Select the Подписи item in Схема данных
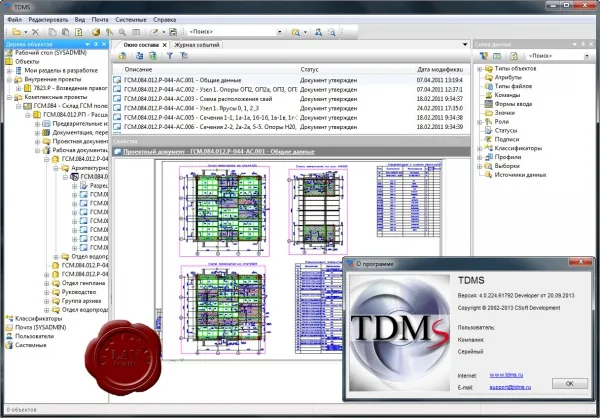The image size is (600, 418). (507, 139)
